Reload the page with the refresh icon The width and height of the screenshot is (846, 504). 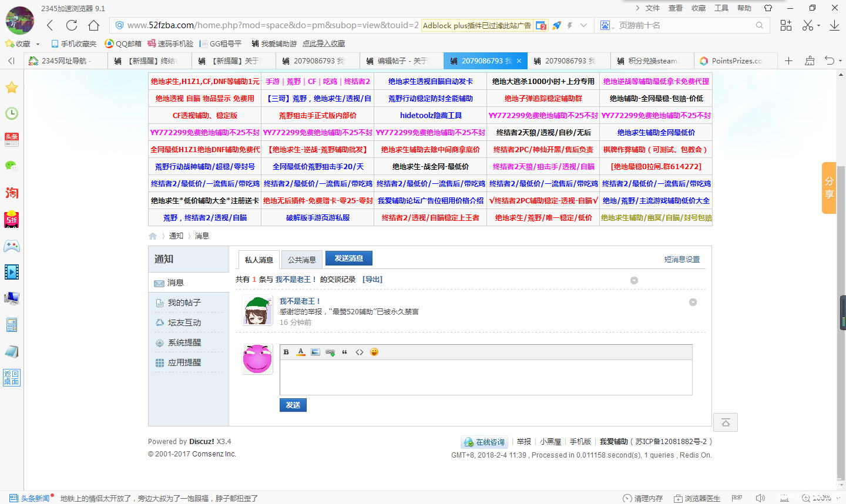pyautogui.click(x=72, y=25)
